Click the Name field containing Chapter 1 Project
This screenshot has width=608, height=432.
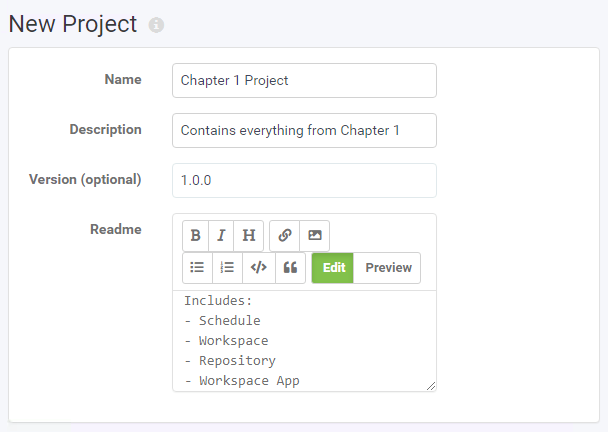(x=304, y=81)
